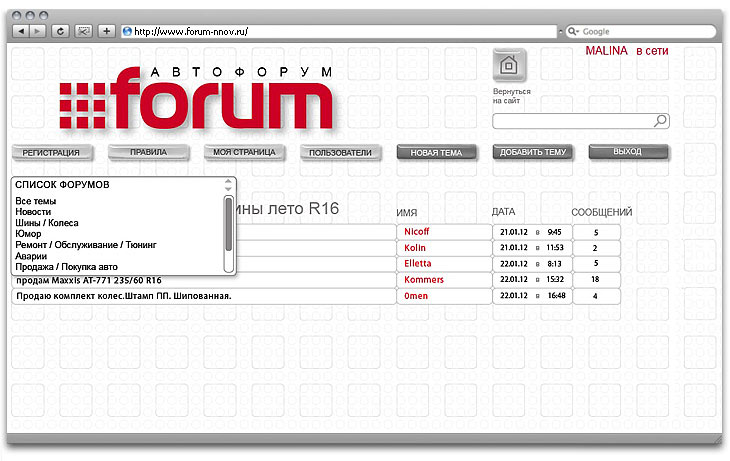Click date cell 22.01.12 16:48
730x461 pixels.
coord(533,296)
